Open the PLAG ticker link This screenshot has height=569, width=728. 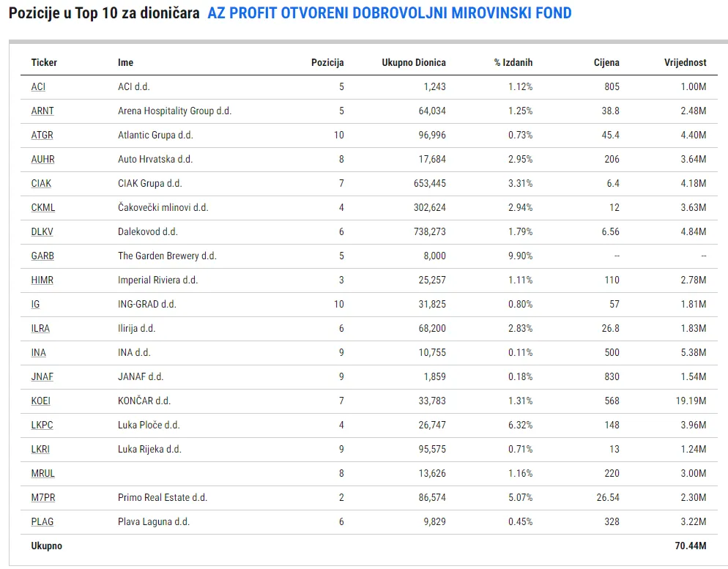pyautogui.click(x=42, y=521)
